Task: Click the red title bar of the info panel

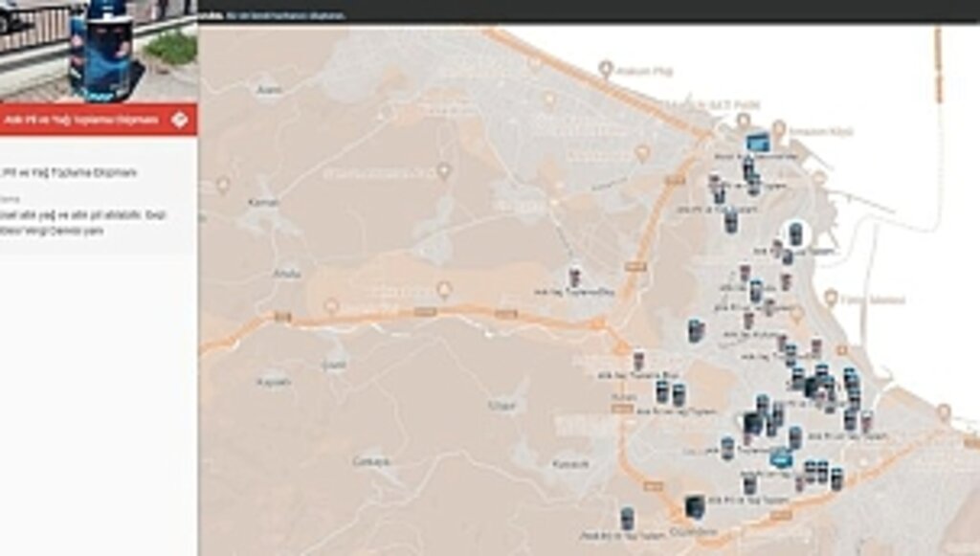Action: [86, 120]
